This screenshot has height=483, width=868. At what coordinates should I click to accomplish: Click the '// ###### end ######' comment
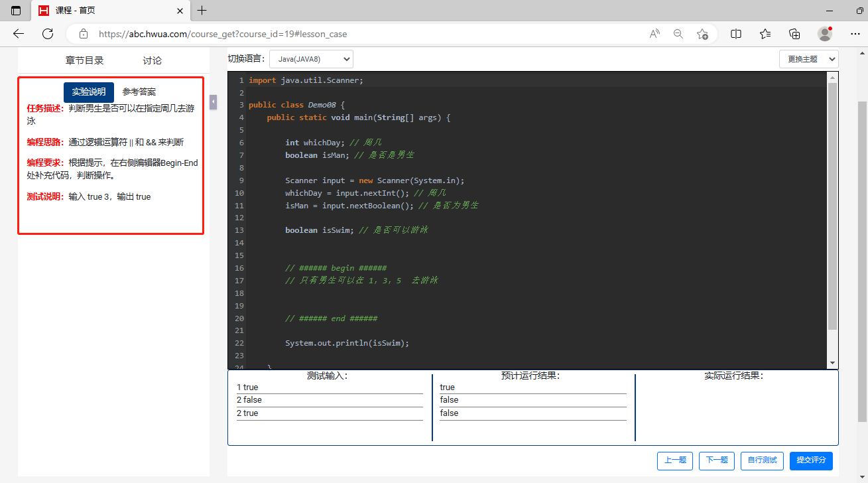click(331, 318)
